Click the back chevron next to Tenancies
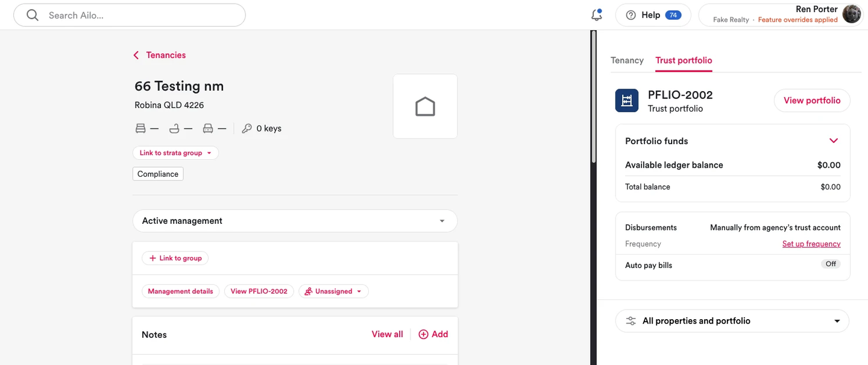868x365 pixels. (x=136, y=55)
